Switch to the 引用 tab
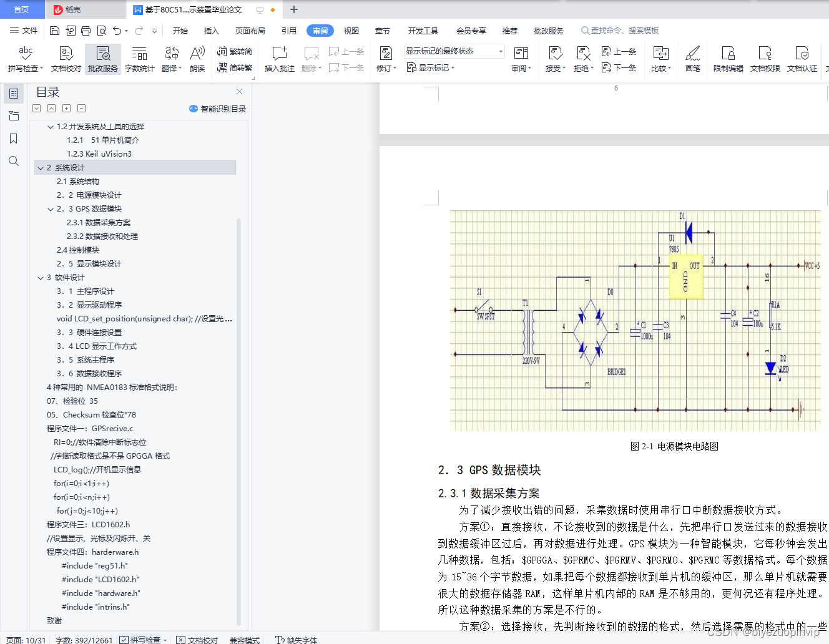This screenshot has height=644, width=829. click(x=289, y=31)
